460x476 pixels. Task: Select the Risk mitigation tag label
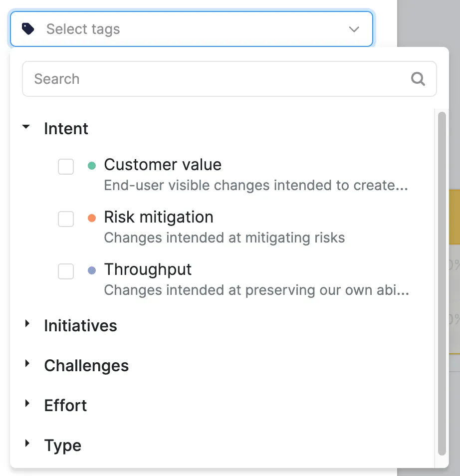click(x=159, y=217)
